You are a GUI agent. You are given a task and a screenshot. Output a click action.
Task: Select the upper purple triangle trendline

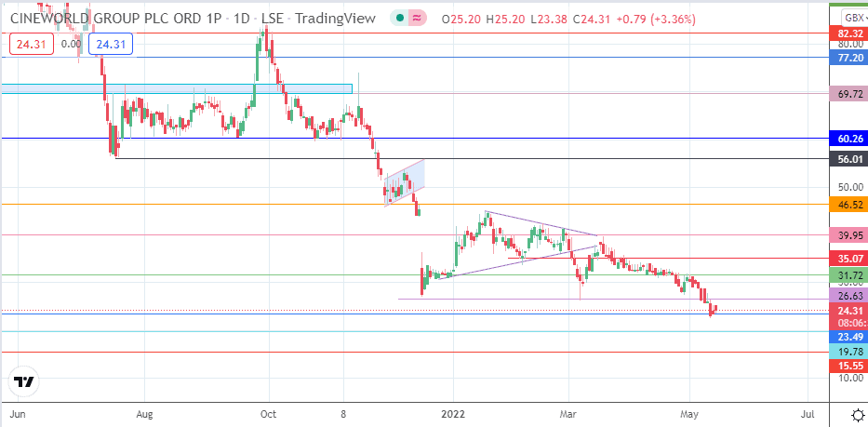(541, 224)
